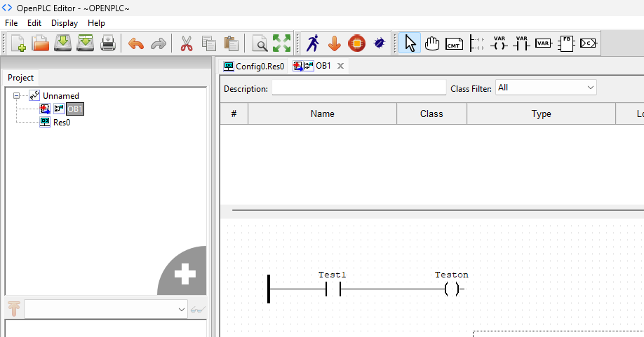Add a comment with the CMT tool

[x=454, y=43]
